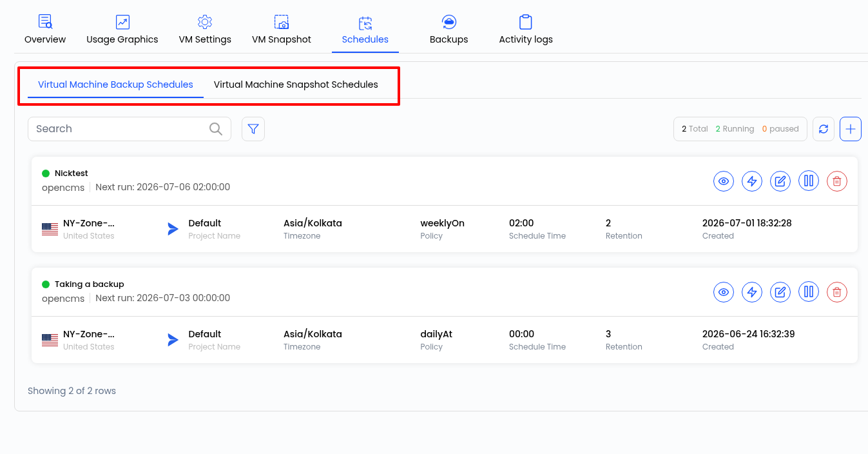The image size is (868, 454).
Task: Click Showing 2 of 2 rows text
Action: point(72,391)
